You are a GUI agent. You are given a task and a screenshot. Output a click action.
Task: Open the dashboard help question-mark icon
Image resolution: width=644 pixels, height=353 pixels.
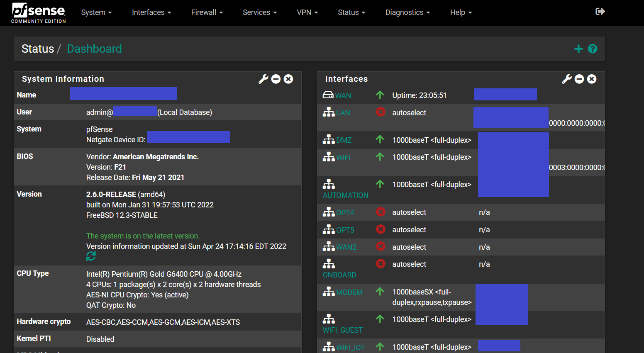[x=593, y=49]
